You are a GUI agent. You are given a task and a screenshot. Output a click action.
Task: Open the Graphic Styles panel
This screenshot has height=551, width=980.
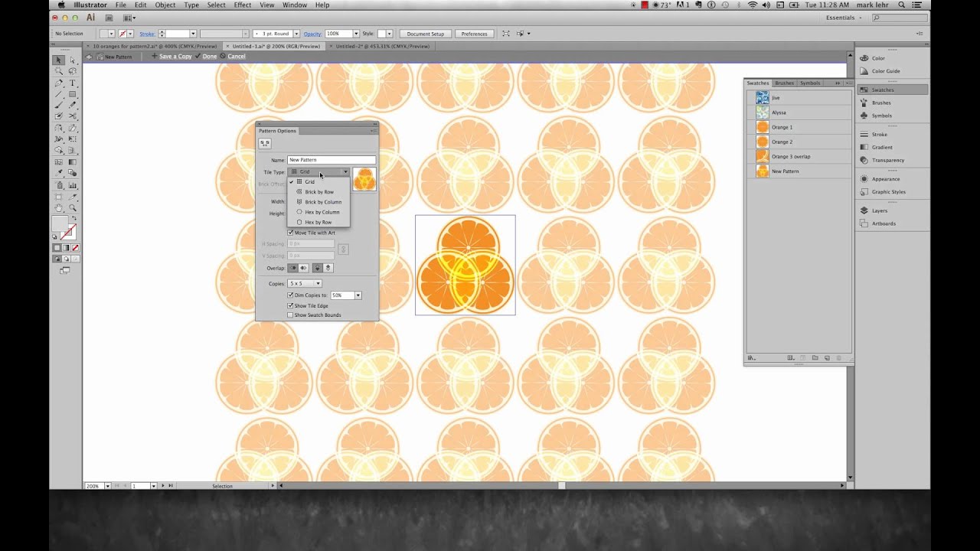coord(888,192)
